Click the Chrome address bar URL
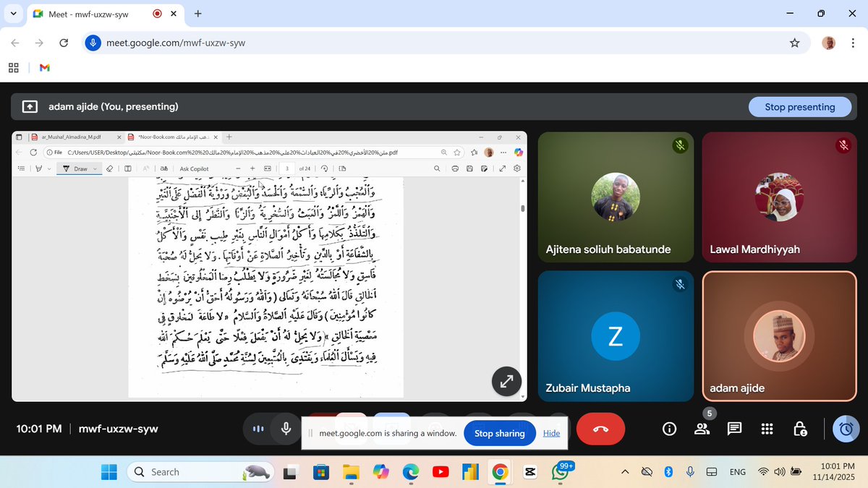 click(x=176, y=43)
